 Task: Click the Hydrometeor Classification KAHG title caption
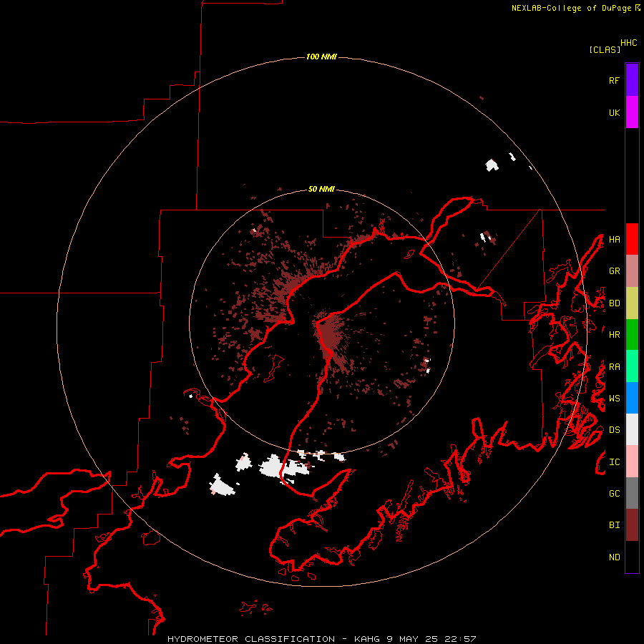point(321,639)
